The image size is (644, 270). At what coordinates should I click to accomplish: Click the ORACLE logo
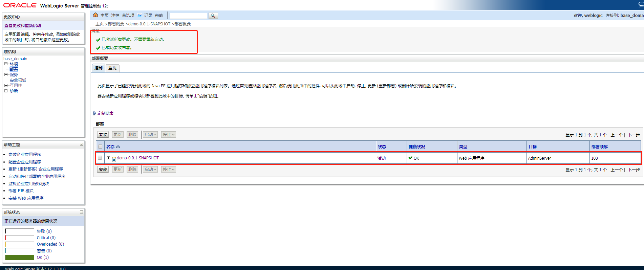(20, 5)
